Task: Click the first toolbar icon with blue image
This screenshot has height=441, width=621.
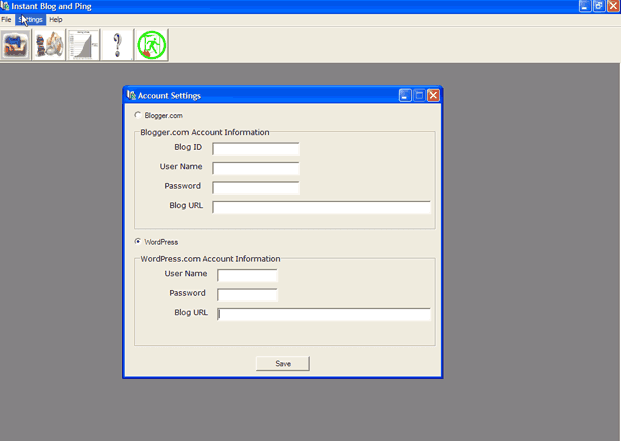Action: 16,45
